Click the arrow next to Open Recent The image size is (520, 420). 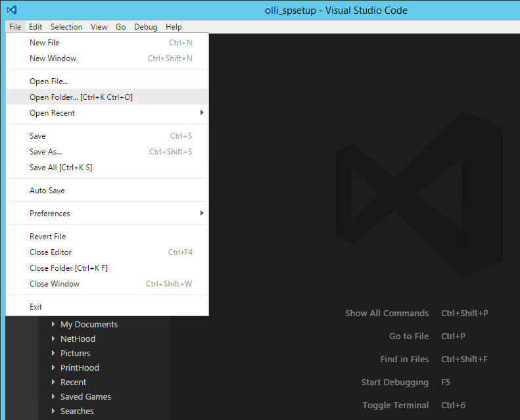point(202,112)
